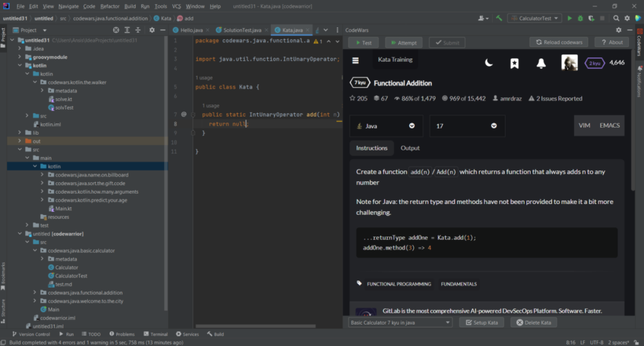Select opened file target icon in Project panel

(x=116, y=30)
